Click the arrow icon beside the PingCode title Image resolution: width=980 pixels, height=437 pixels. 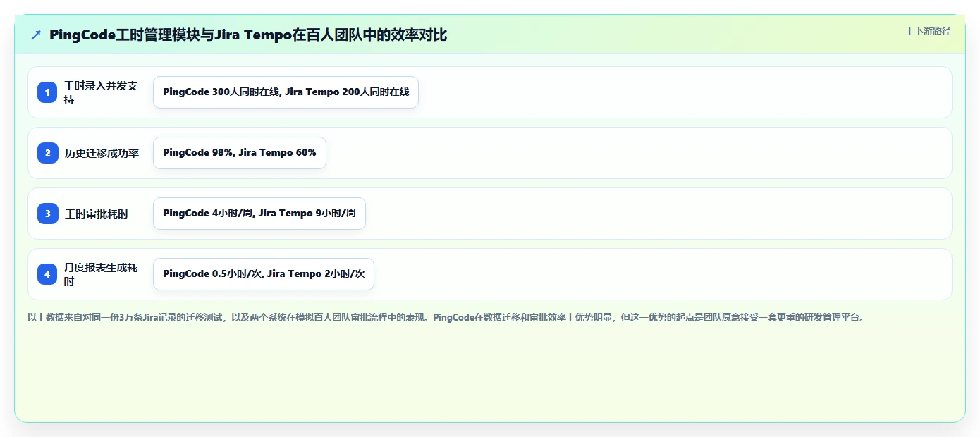coord(36,35)
